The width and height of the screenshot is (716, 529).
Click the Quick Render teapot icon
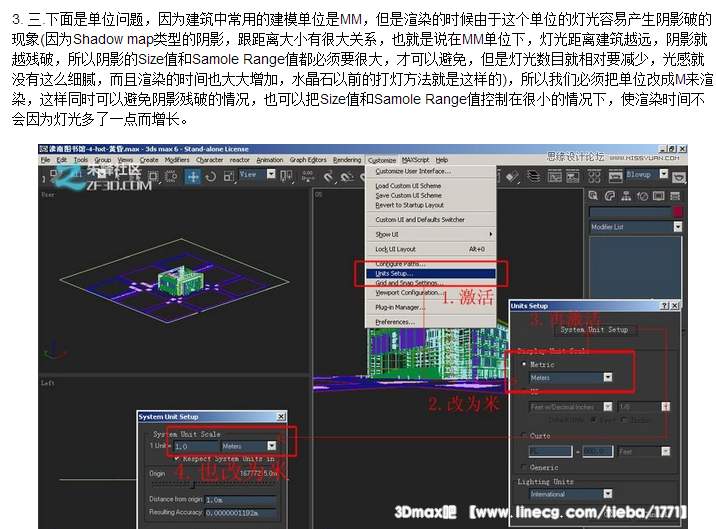pyautogui.click(x=678, y=177)
